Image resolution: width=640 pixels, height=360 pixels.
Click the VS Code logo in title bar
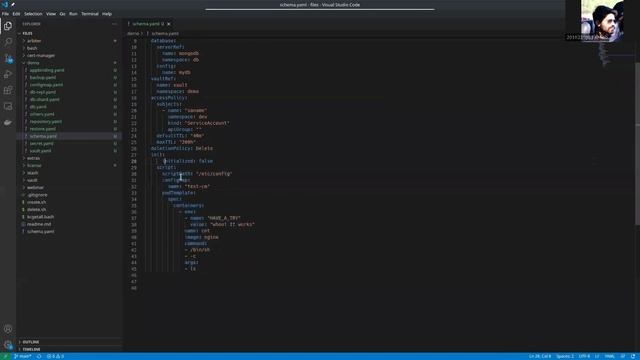point(5,4)
